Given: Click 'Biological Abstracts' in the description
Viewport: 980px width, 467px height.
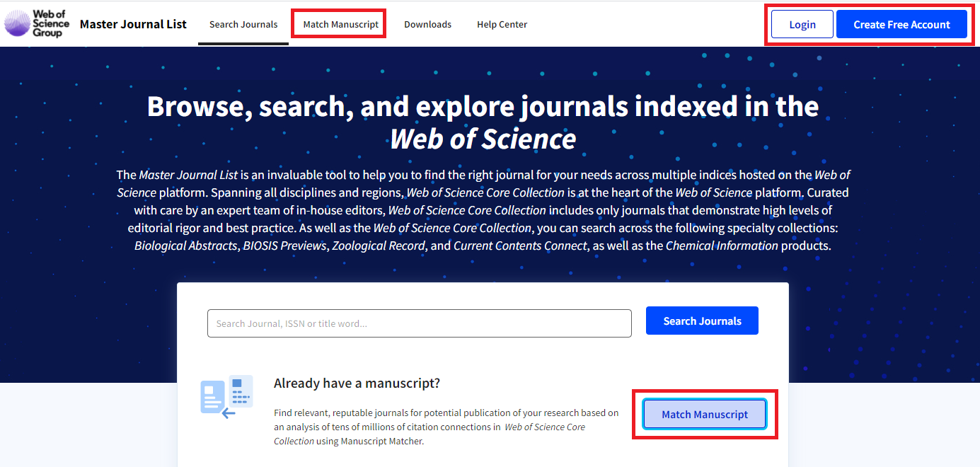Looking at the screenshot, I should 186,246.
